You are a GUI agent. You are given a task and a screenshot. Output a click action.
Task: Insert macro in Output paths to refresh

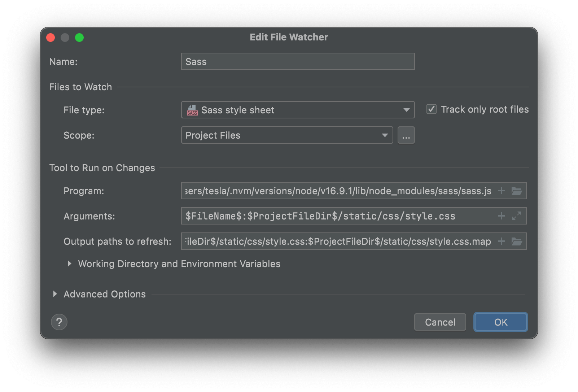coord(502,241)
